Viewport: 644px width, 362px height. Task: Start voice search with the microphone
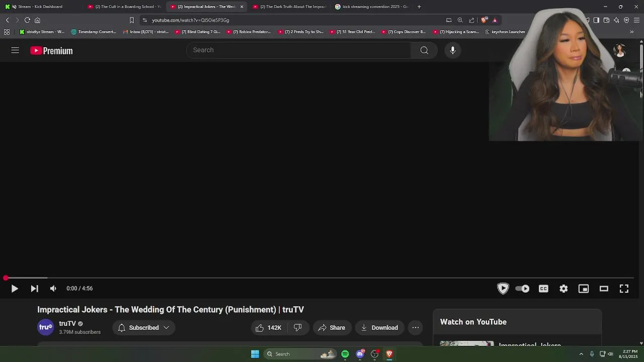[453, 50]
